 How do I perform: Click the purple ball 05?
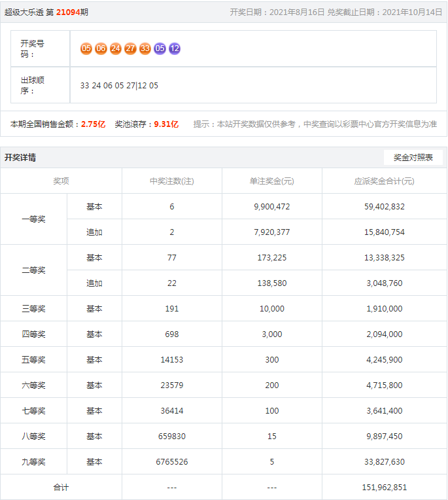160,48
